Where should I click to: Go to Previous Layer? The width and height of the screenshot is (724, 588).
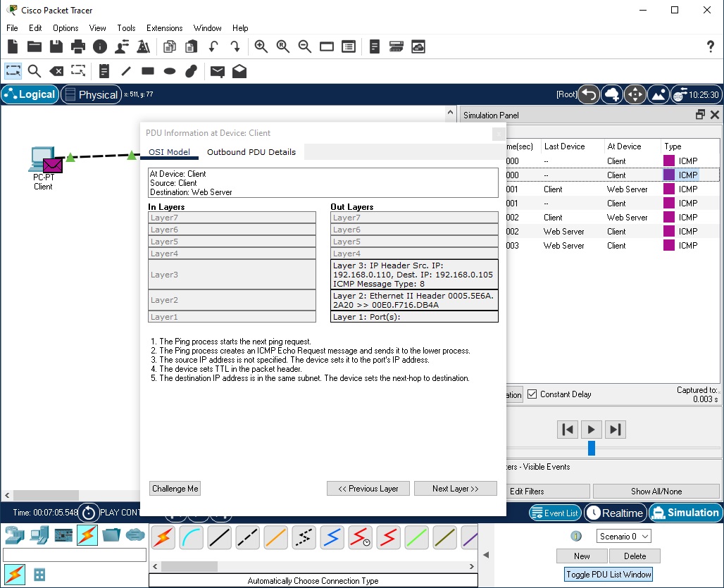368,488
